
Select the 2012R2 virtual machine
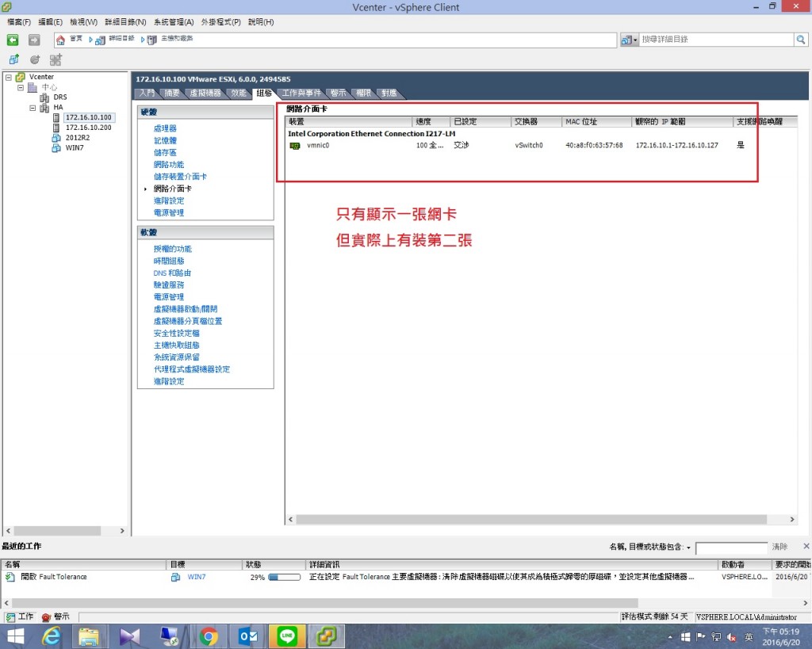tap(77, 138)
